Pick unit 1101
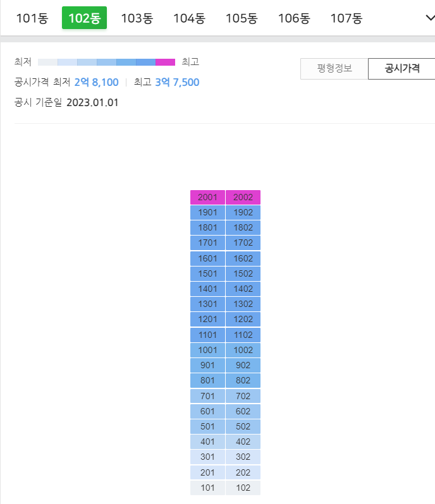Viewport: 435px width, 504px height. (207, 335)
